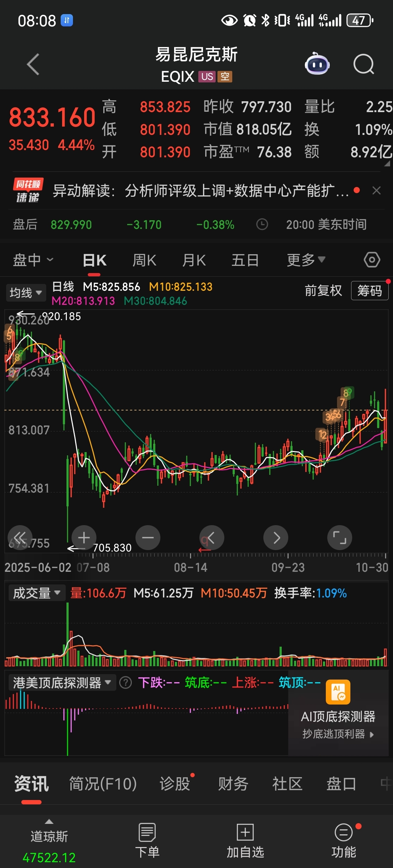The width and height of the screenshot is (393, 868).
Task: Tap the current price 833.160
Action: (x=52, y=117)
